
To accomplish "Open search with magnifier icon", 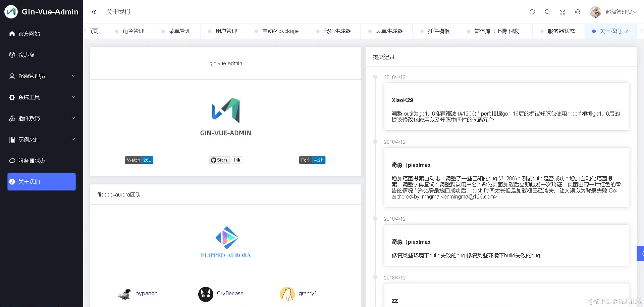I will point(547,12).
